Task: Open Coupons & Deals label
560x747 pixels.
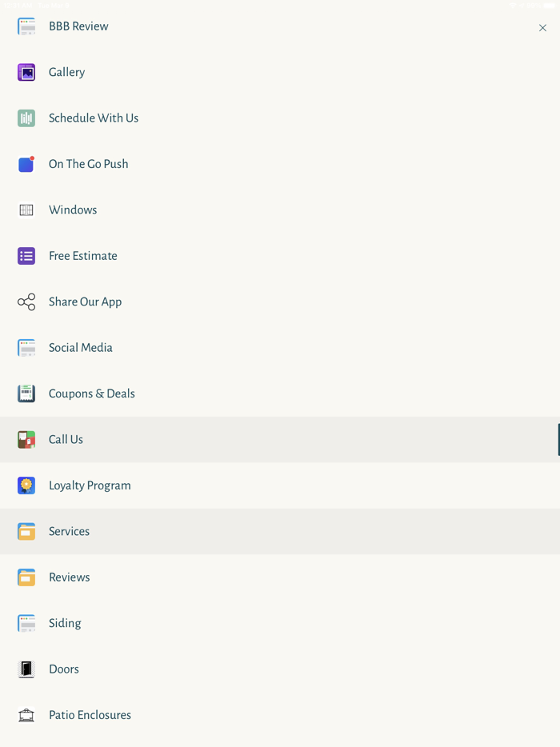Action: point(91,393)
